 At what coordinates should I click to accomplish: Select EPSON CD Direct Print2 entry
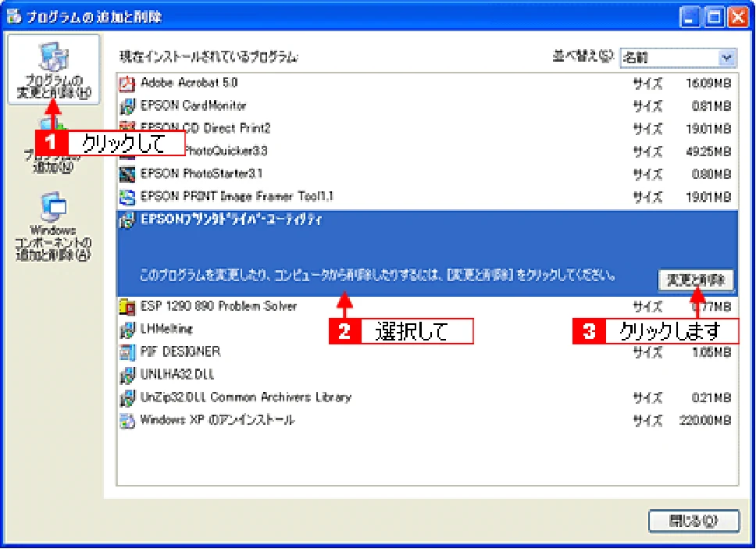[427, 129]
